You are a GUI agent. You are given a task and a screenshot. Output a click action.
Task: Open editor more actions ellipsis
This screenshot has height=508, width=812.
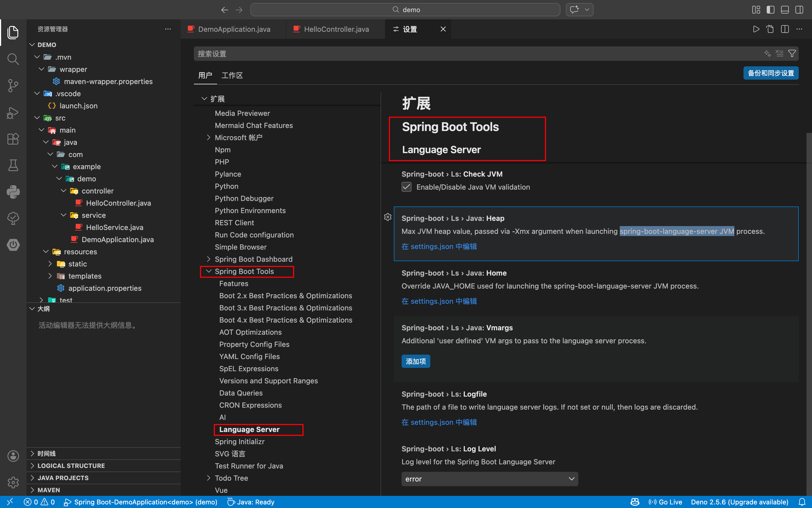pyautogui.click(x=799, y=29)
